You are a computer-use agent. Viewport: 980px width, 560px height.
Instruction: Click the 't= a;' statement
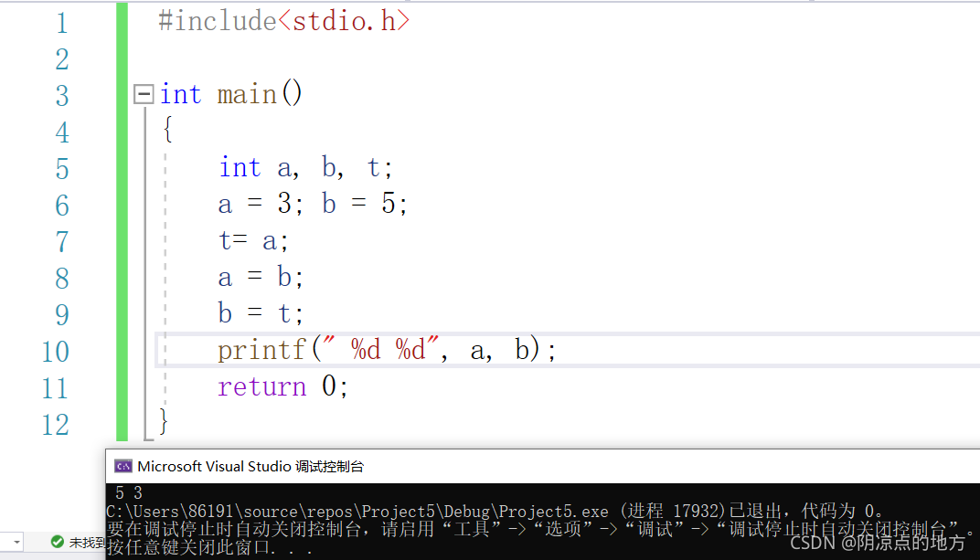point(253,240)
